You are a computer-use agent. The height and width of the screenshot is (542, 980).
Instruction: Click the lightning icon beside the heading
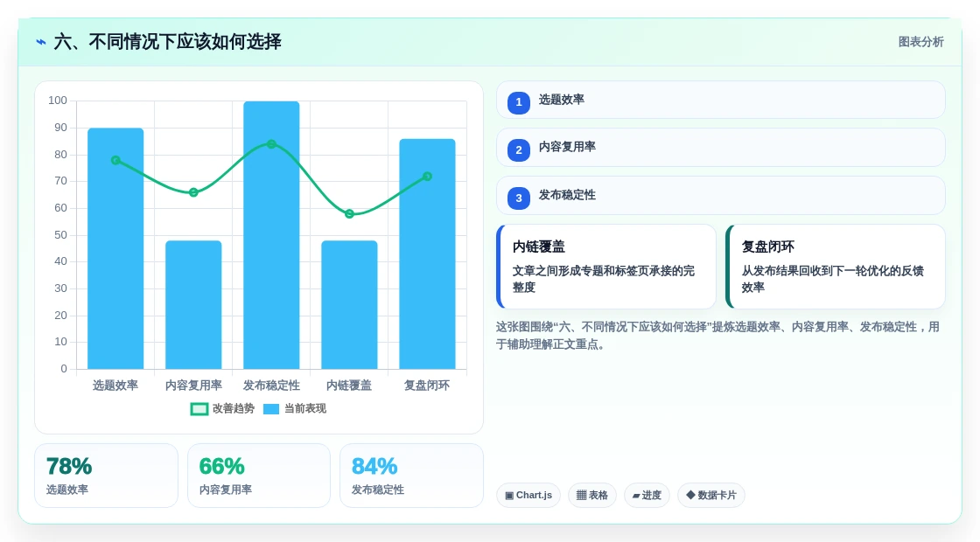[41, 43]
